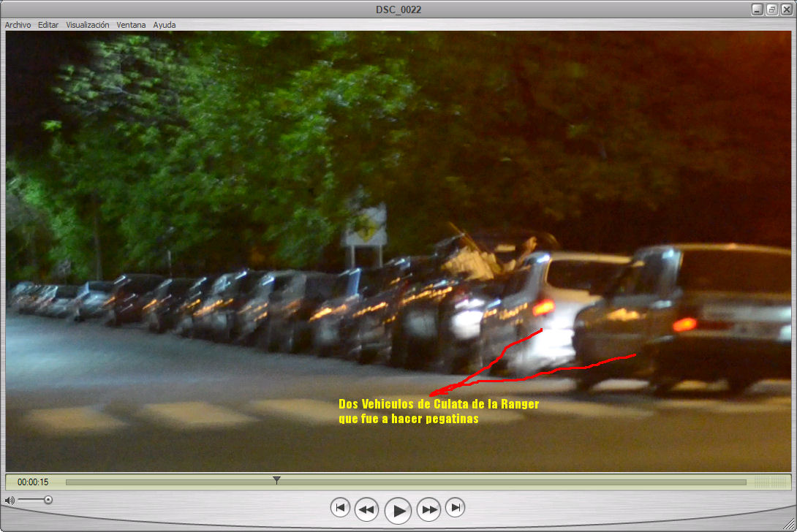Open the Ventana menu
The height and width of the screenshot is (532, 797).
coord(131,25)
